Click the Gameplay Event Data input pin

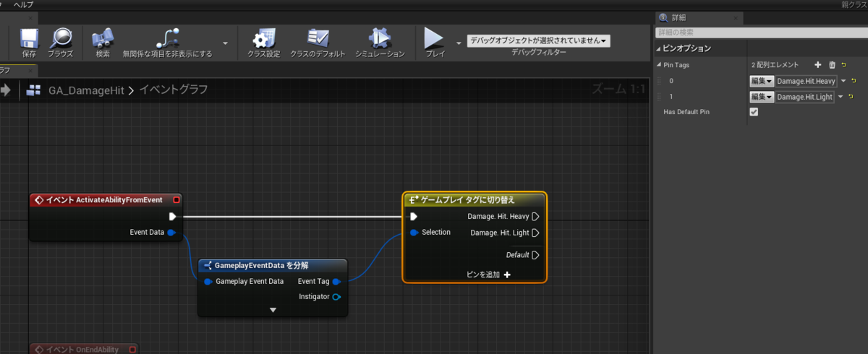tap(208, 281)
